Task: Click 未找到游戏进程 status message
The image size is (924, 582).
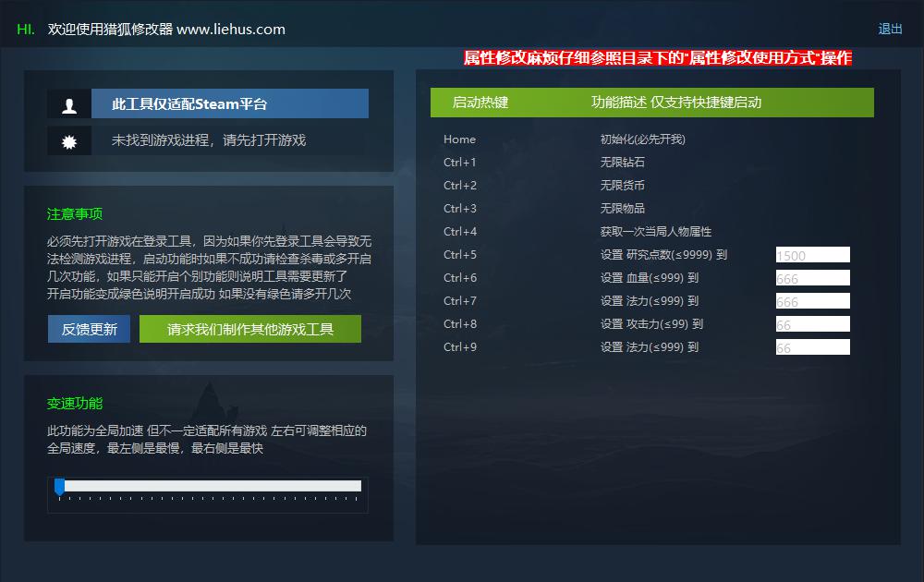Action: click(209, 140)
